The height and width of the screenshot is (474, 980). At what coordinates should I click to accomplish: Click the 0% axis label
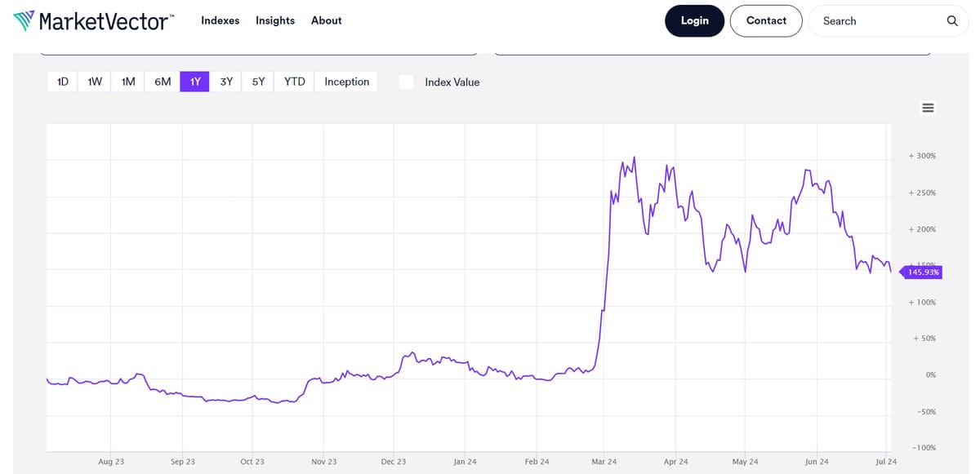[931, 375]
